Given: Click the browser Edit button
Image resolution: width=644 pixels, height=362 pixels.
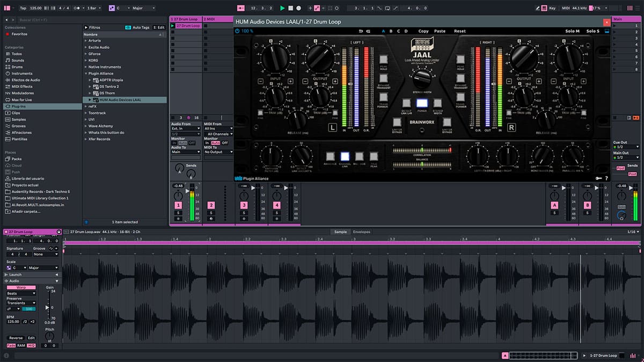Looking at the screenshot, I should click(159, 27).
